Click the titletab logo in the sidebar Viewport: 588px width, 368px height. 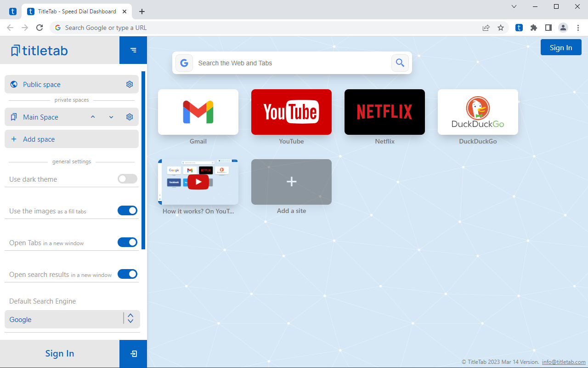coord(40,50)
